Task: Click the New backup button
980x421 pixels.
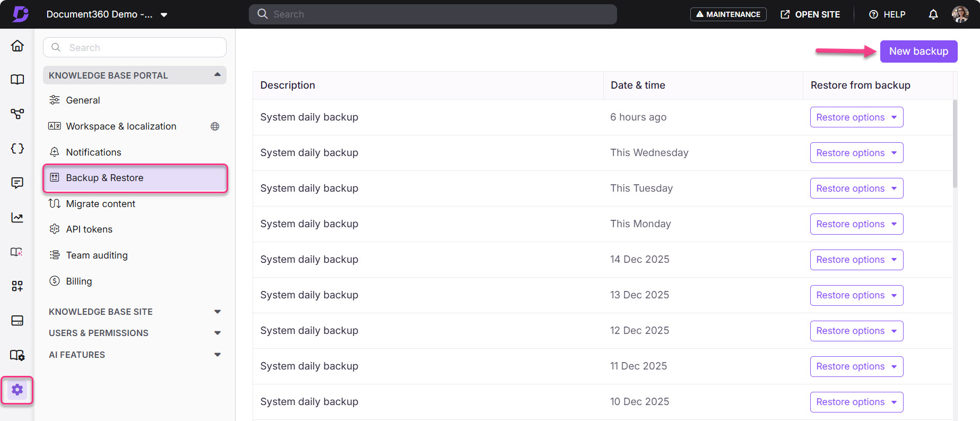Action: pos(918,51)
